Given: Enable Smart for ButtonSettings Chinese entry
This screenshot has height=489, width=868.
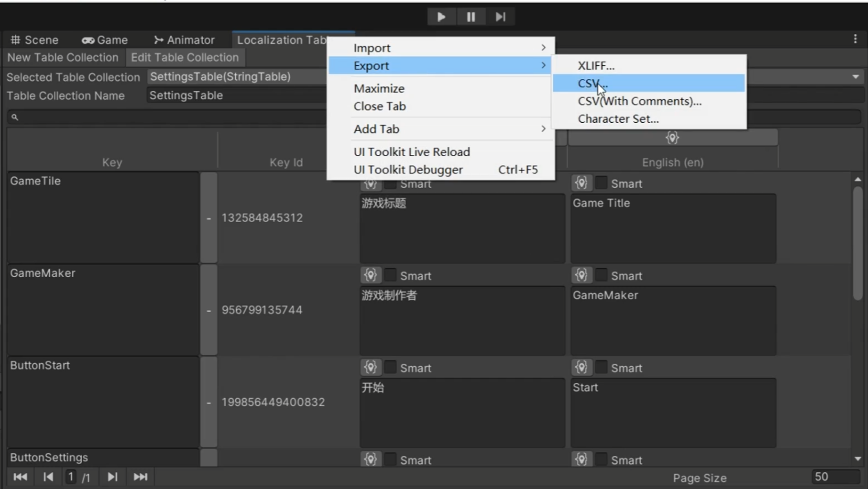Looking at the screenshot, I should [391, 459].
